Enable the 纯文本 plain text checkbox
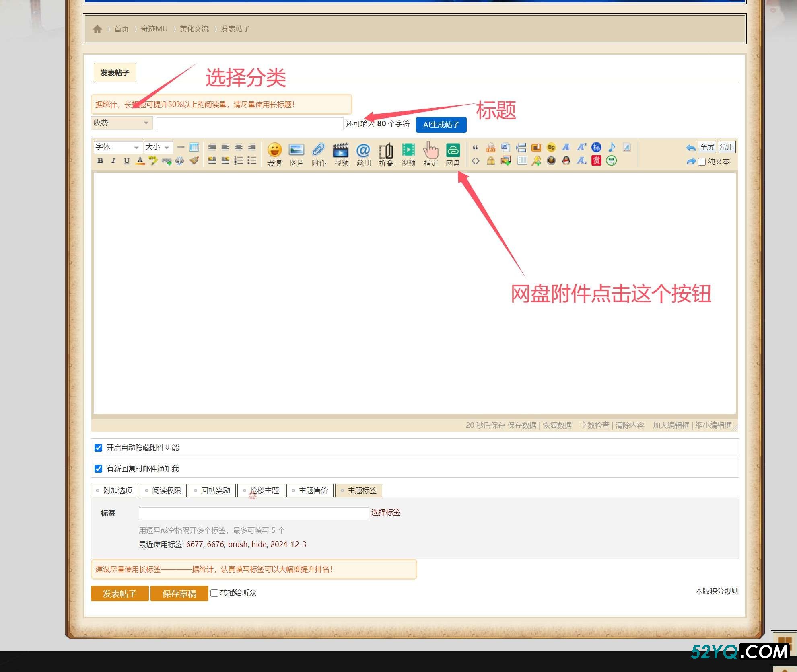Image resolution: width=797 pixels, height=672 pixels. 702,162
